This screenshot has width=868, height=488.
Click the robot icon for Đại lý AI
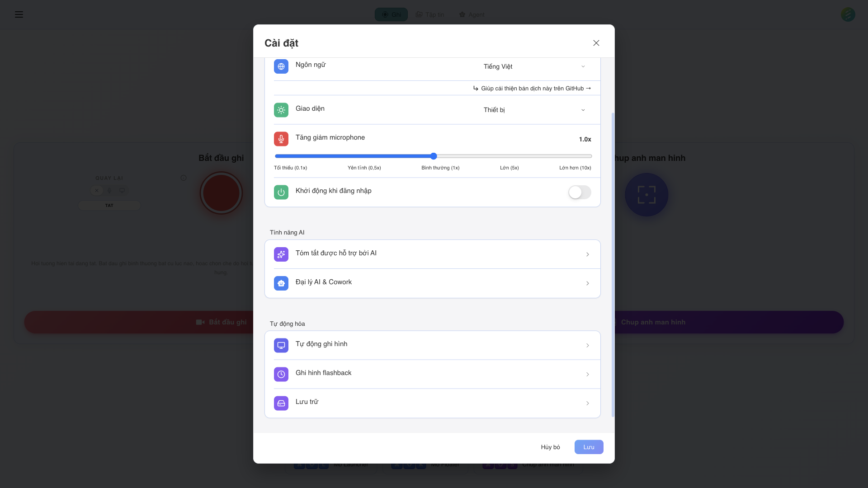click(281, 283)
